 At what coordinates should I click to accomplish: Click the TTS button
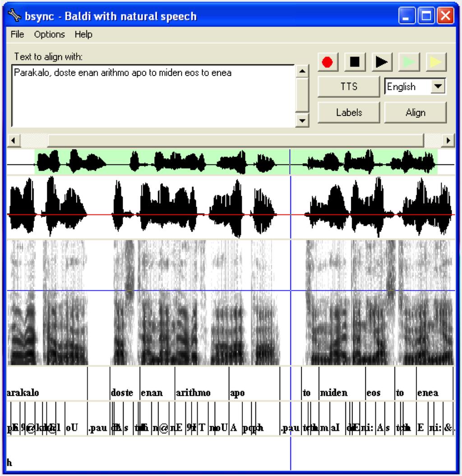coord(349,87)
